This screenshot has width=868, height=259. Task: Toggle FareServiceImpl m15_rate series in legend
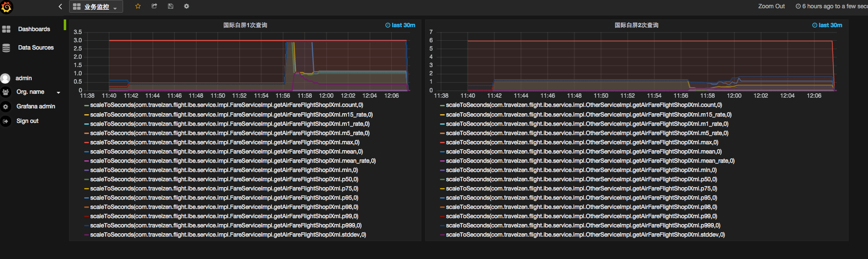coord(232,115)
